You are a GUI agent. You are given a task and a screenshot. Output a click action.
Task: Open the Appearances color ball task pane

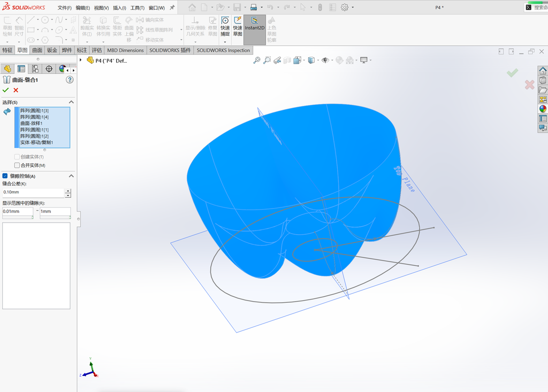coord(543,109)
